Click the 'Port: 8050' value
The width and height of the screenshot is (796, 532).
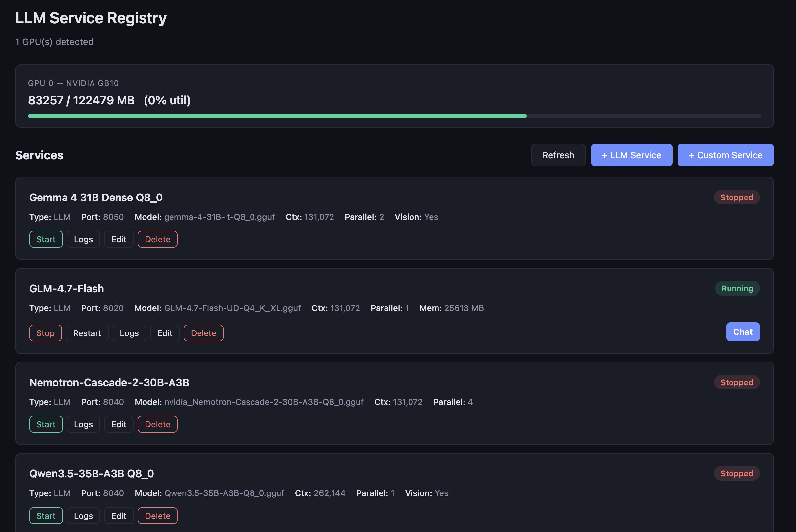102,217
